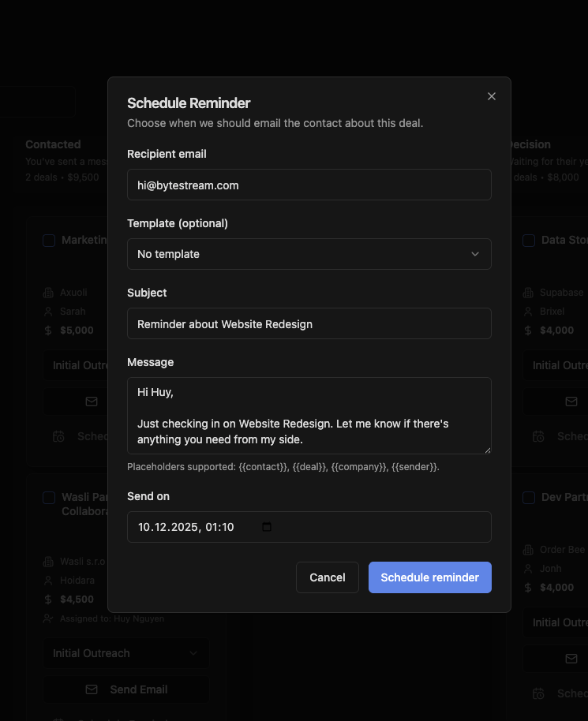Click the Recipient email field
The image size is (588, 721).
coord(309,185)
